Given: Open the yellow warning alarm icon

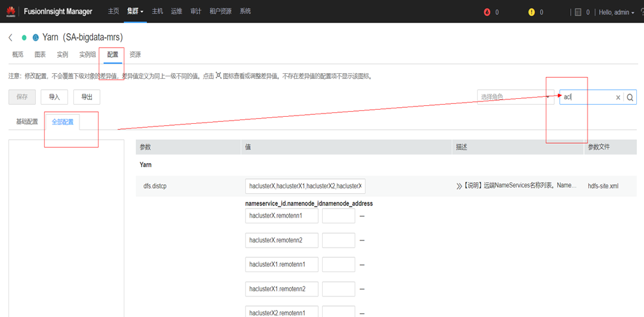Looking at the screenshot, I should click(532, 12).
